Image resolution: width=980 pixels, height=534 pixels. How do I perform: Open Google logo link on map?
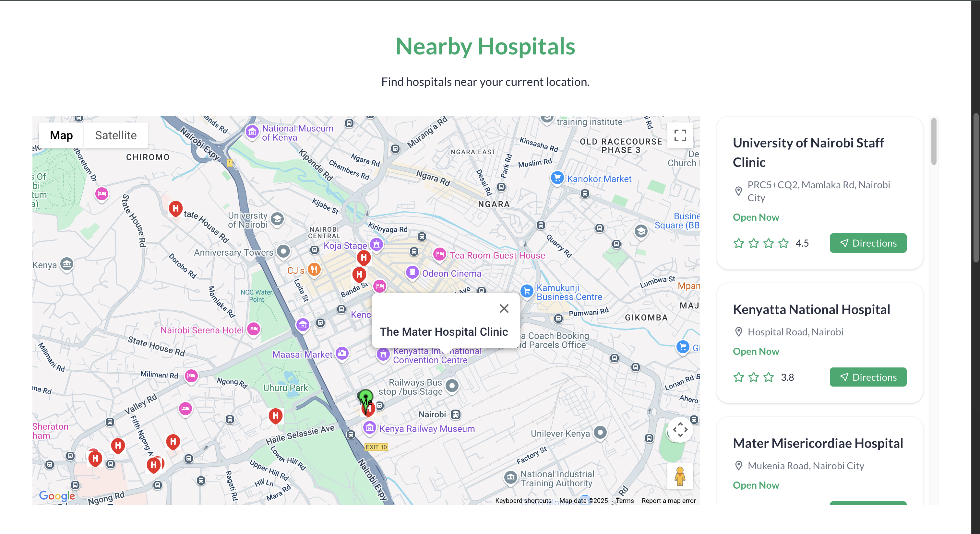click(x=57, y=496)
